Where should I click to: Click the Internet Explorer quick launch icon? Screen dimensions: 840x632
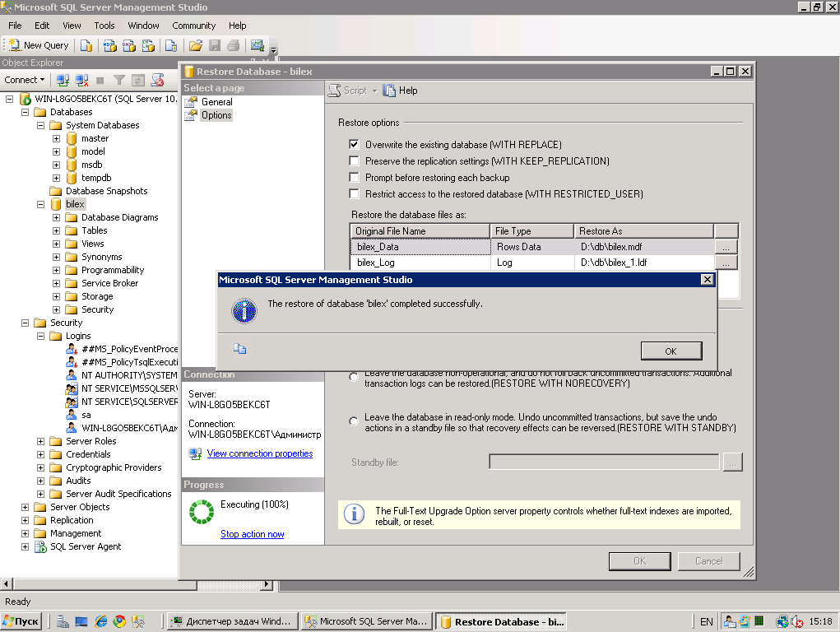tap(100, 621)
